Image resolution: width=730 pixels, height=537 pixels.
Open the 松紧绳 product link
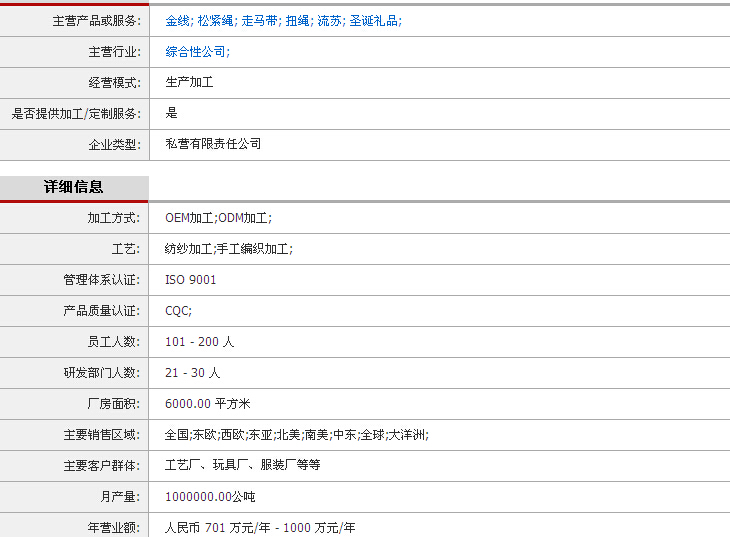(215, 20)
